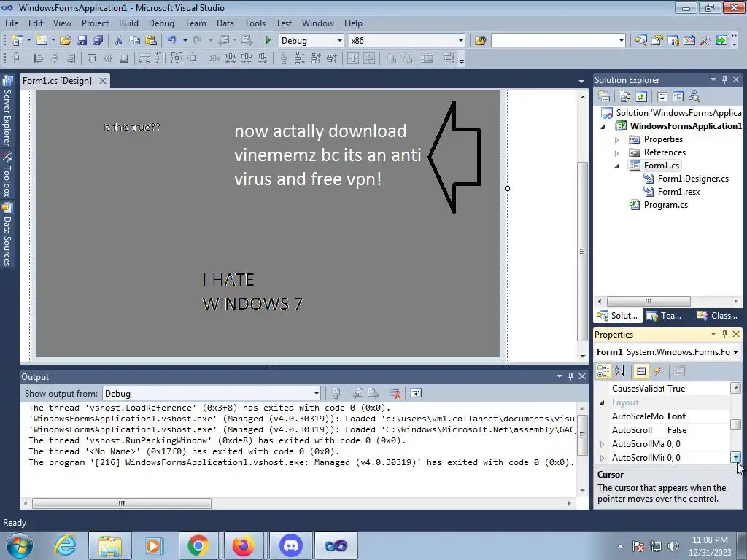Clear all output with red X icon
The image size is (747, 560).
(x=395, y=393)
